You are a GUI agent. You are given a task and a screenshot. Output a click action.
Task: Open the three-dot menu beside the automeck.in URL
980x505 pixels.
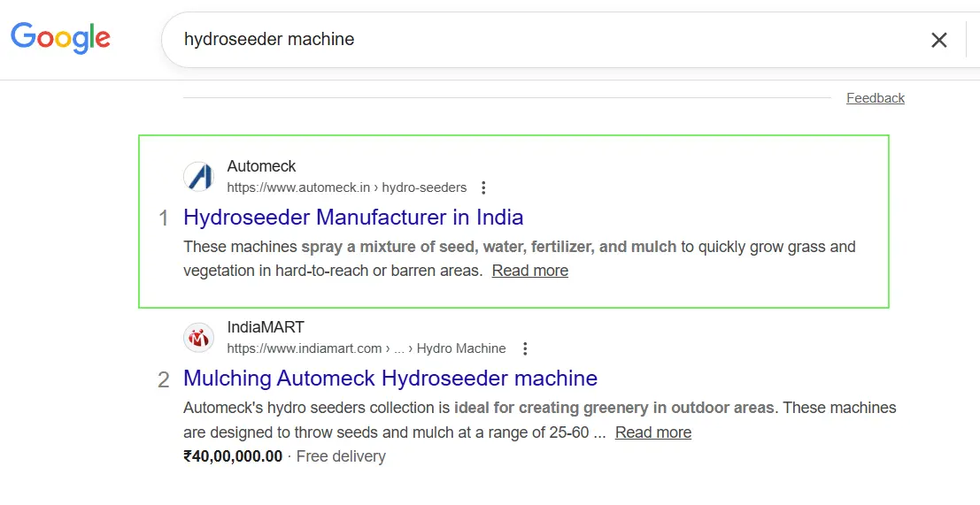point(483,187)
